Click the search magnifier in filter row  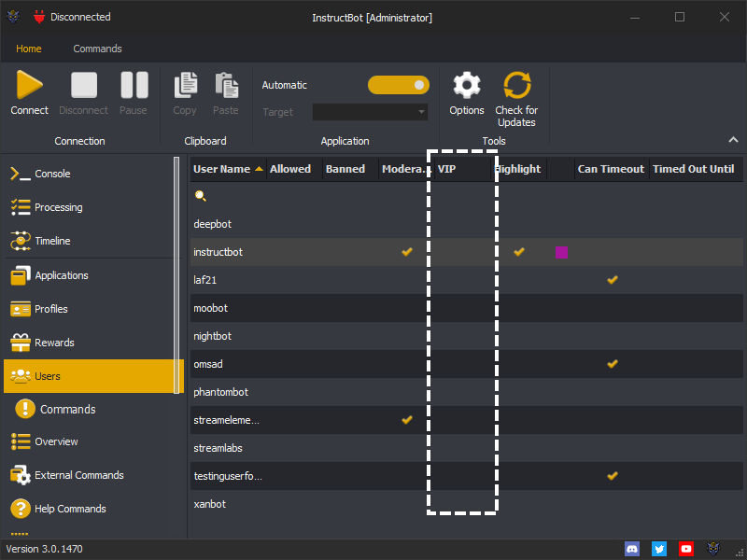(x=201, y=196)
